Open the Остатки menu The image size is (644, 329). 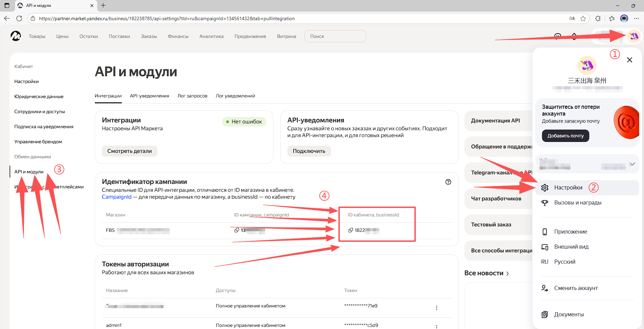(x=89, y=36)
